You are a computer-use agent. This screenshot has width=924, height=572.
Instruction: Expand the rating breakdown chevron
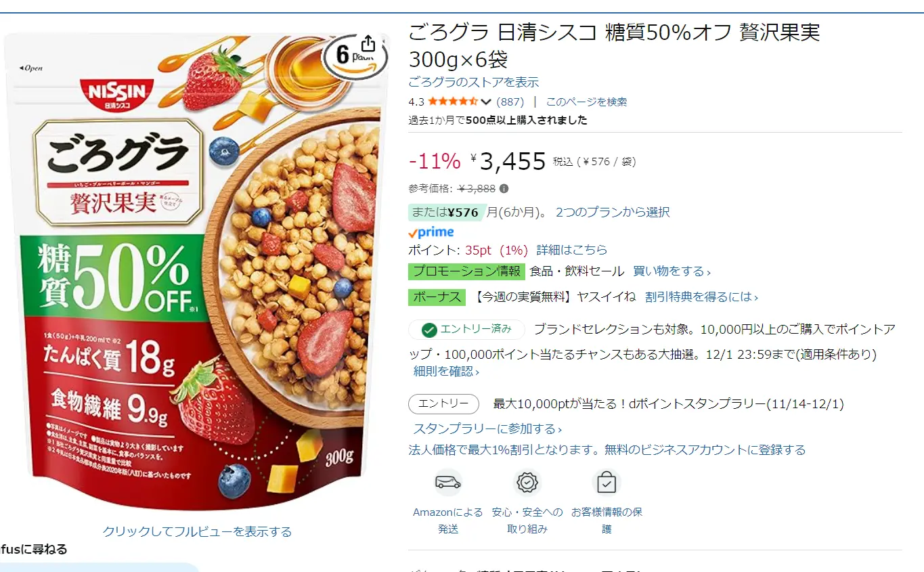tap(485, 102)
